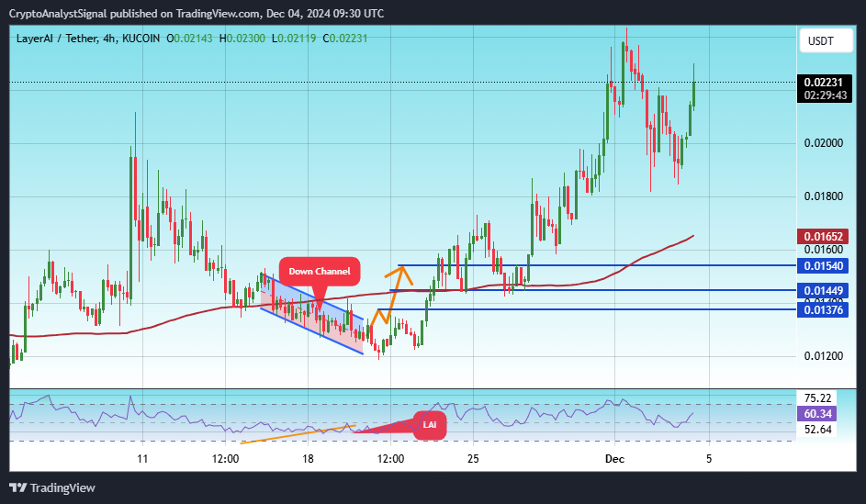Click the RSI value 60.34 label
The height and width of the screenshot is (504, 866).
816,413
